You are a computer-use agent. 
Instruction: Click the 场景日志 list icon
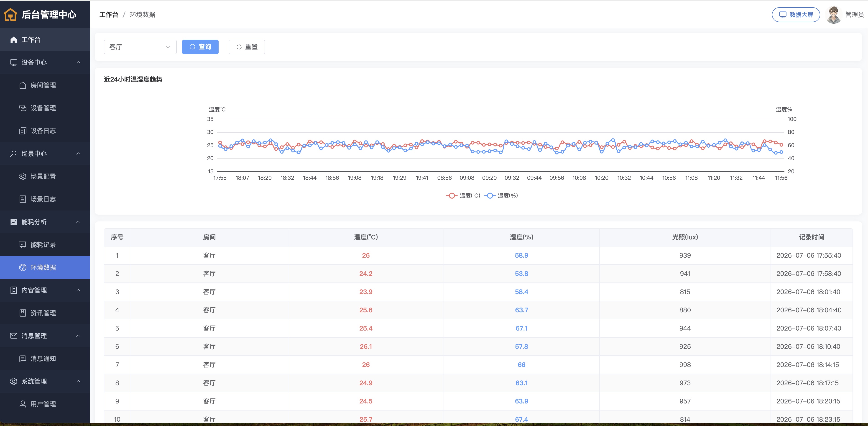click(23, 199)
